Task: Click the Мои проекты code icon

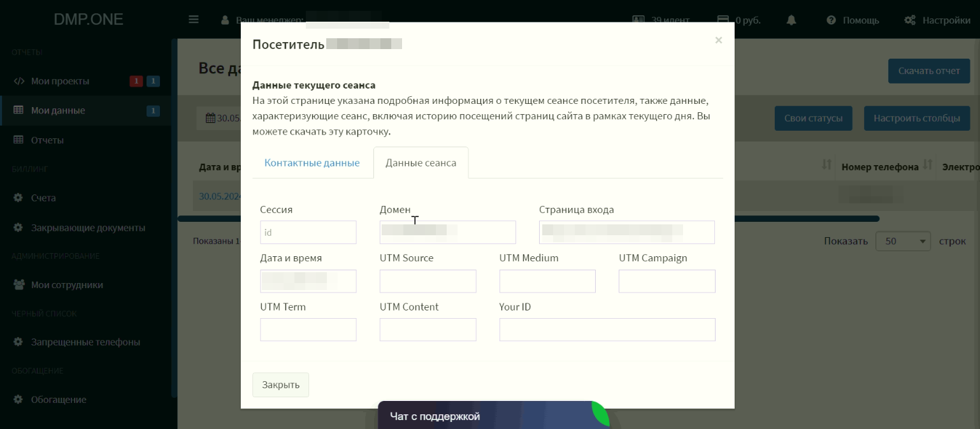Action: (19, 81)
